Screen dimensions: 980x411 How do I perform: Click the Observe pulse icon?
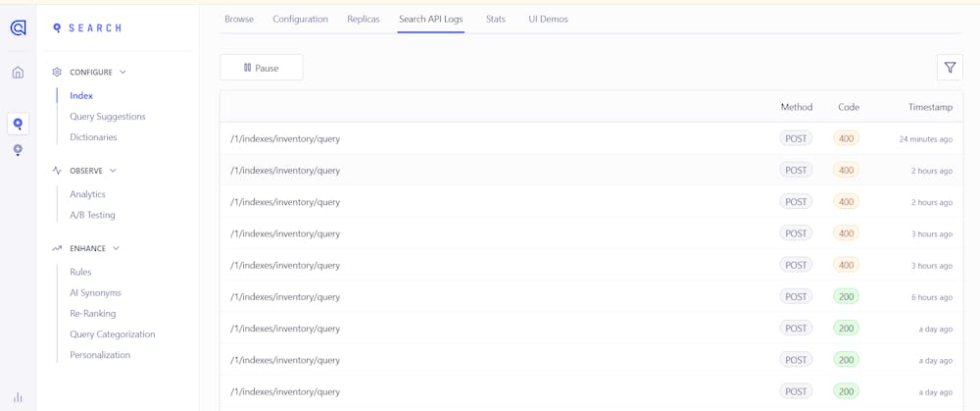coord(57,170)
